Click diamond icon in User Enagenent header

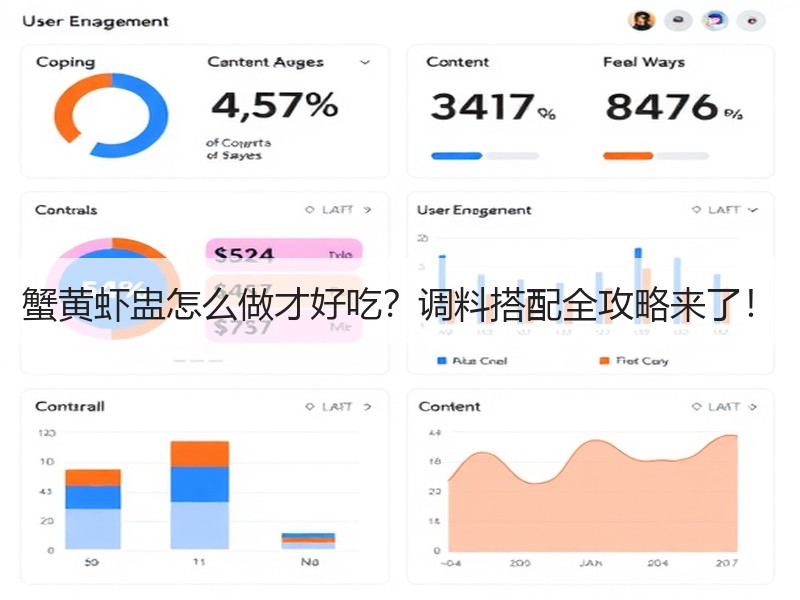coord(696,210)
